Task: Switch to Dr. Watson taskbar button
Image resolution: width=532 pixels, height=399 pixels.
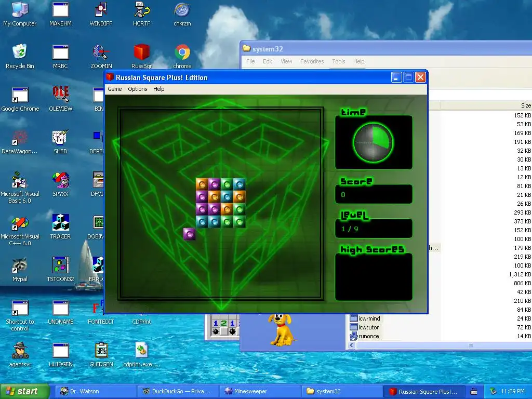Action: (96, 391)
